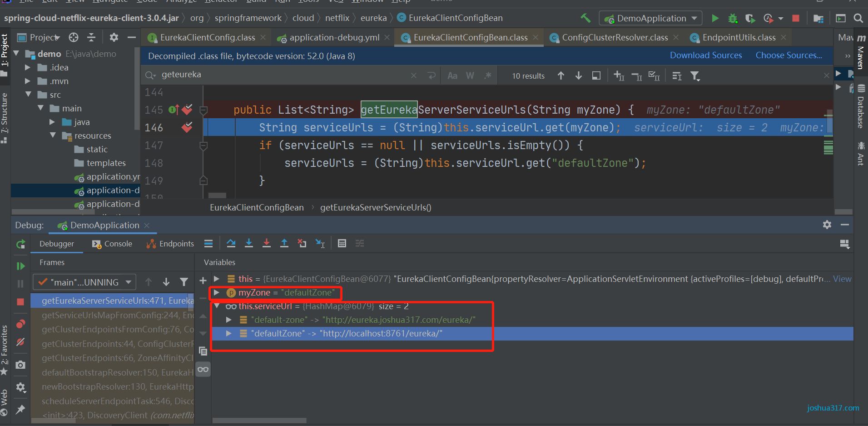
Task: Click Download Sources link
Action: click(706, 55)
